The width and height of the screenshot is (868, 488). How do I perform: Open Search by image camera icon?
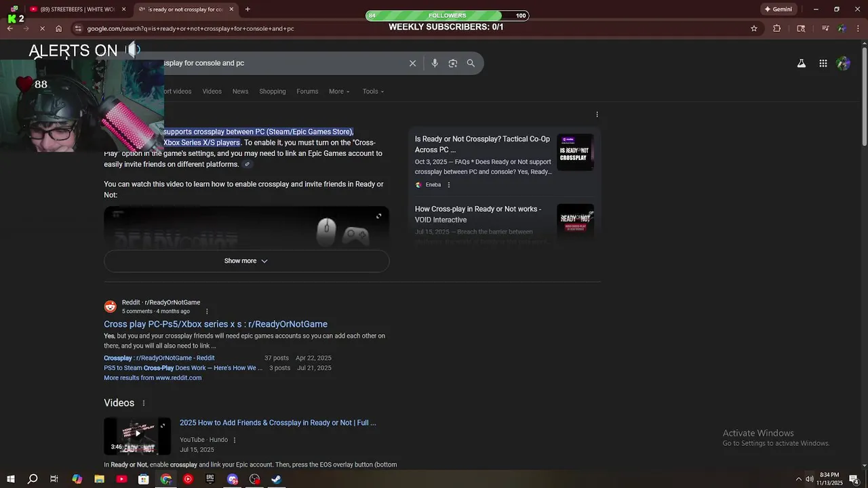coord(453,63)
